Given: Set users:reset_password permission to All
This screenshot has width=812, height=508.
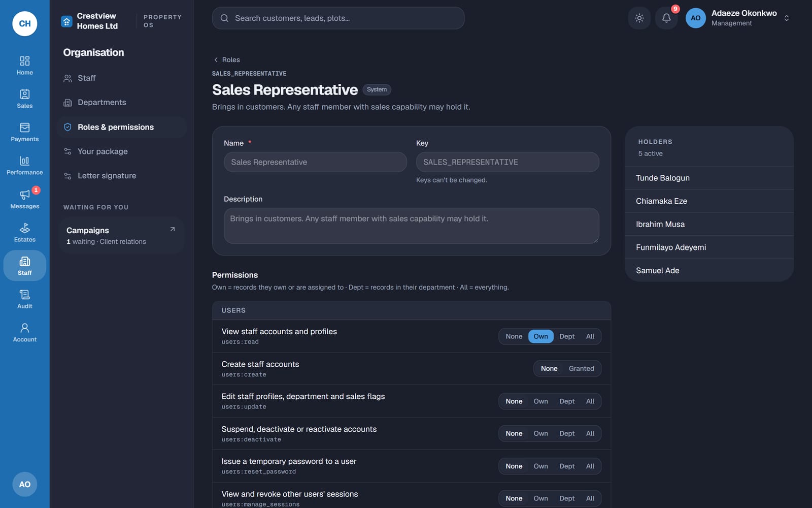Looking at the screenshot, I should (590, 466).
